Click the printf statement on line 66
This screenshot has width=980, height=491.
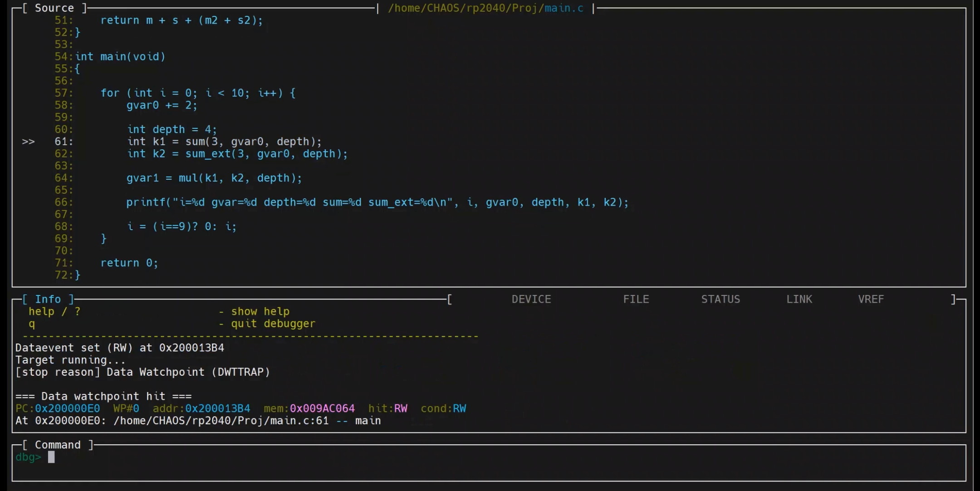point(377,202)
